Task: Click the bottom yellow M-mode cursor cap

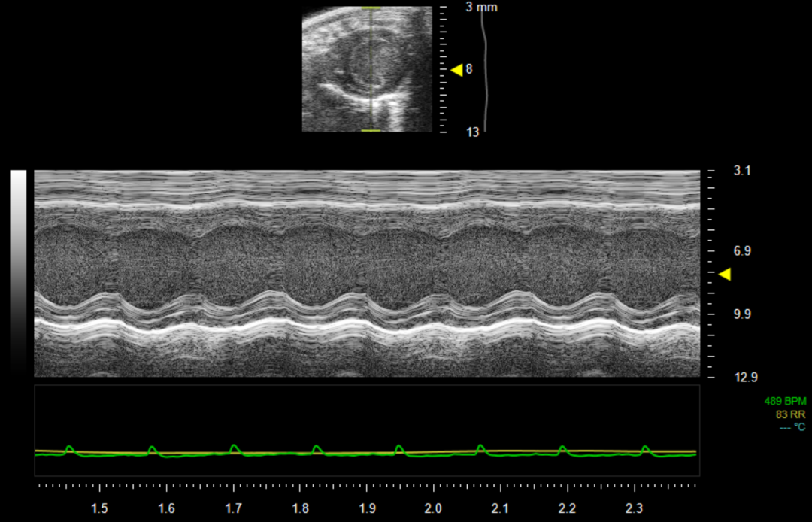Action: click(371, 131)
